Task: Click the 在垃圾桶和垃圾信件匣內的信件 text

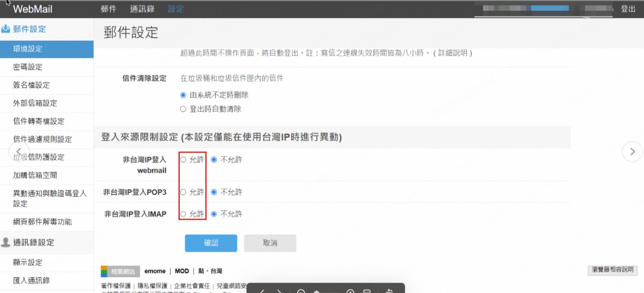Action: (232, 78)
